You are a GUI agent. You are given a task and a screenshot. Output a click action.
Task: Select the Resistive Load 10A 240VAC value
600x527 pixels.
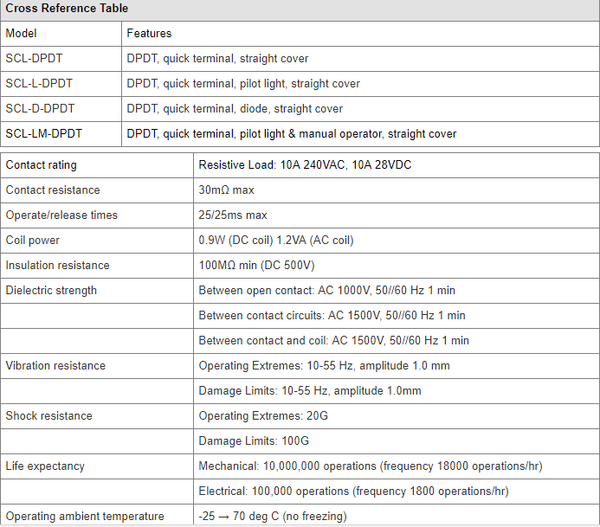(x=298, y=165)
